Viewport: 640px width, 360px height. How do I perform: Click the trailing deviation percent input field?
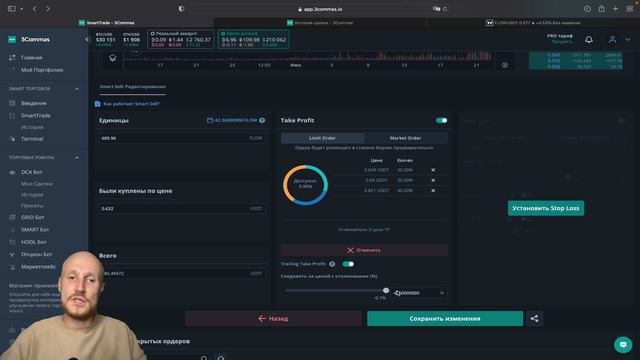coord(419,293)
